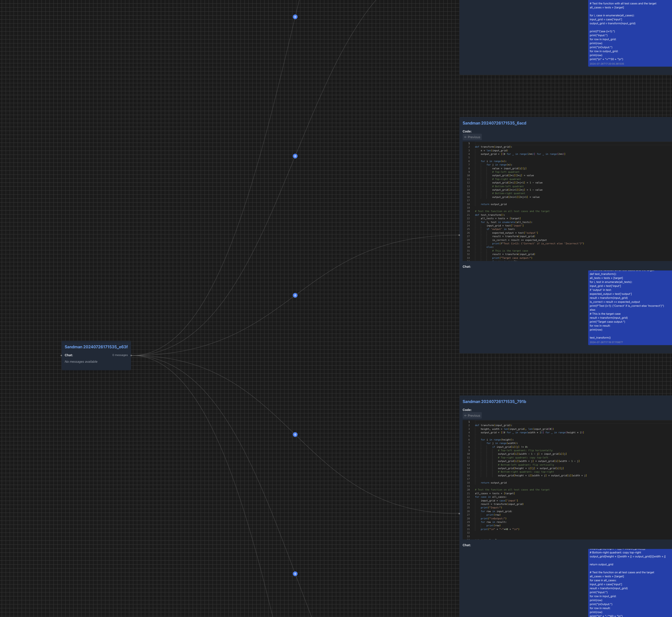Viewport: 672px width, 617px height.
Task: Click the 17:20:00 timestamp in top chat message
Action: click(x=606, y=64)
